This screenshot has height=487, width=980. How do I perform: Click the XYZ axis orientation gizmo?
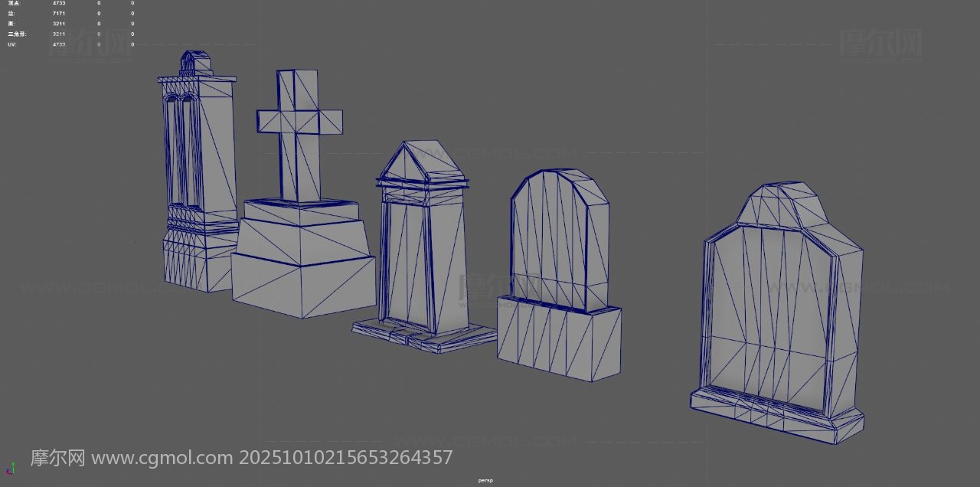10,468
